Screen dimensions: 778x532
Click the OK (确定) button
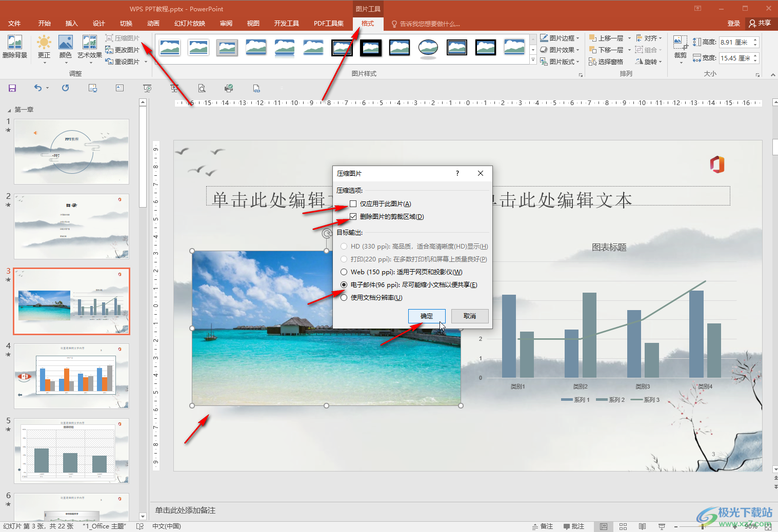tap(427, 316)
